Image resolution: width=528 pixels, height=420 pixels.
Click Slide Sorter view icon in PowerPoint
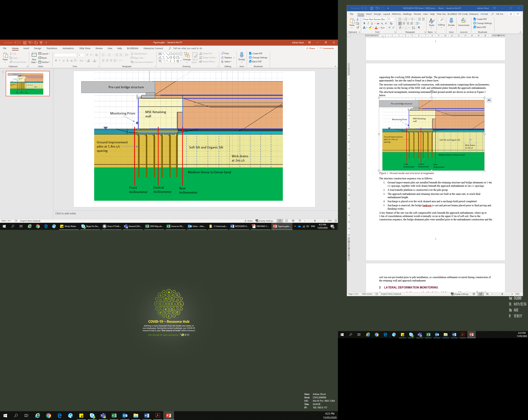click(x=287, y=221)
